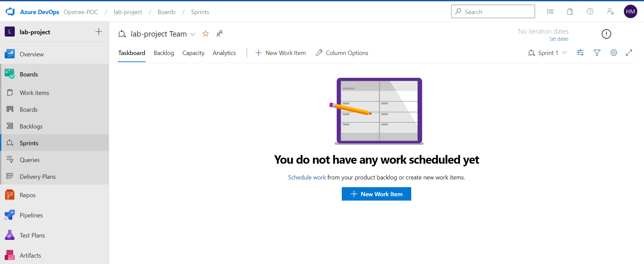Open Delivery Plans in sidebar
The image size is (644, 264).
point(54,176)
